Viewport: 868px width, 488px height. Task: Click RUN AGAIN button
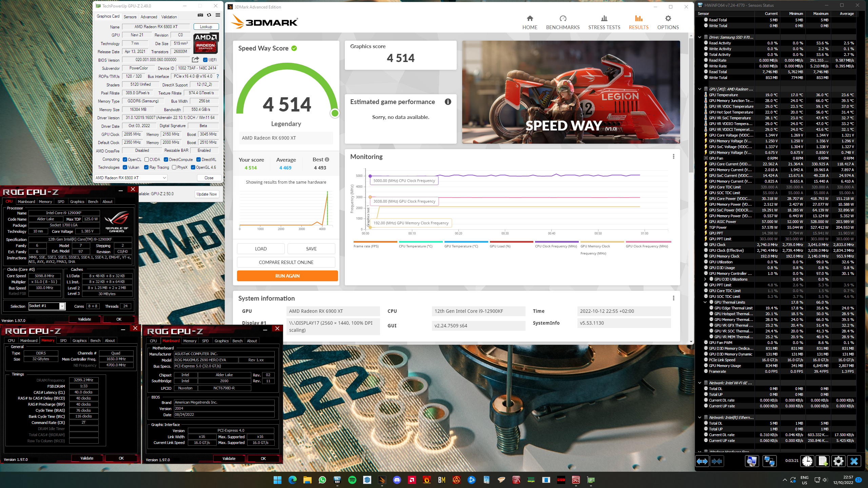tap(287, 276)
